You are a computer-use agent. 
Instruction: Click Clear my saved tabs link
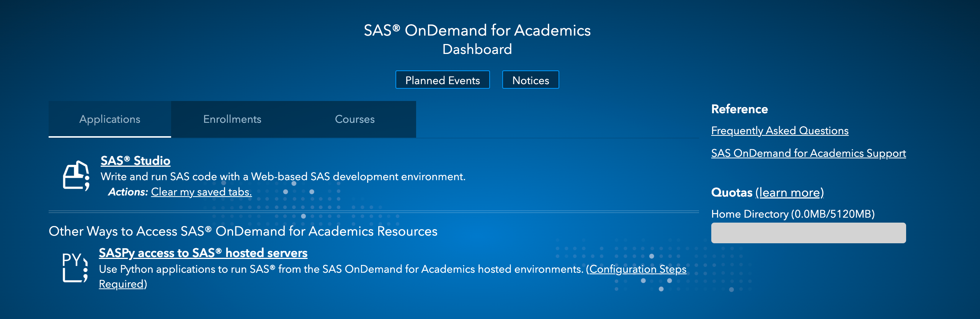[x=201, y=192]
